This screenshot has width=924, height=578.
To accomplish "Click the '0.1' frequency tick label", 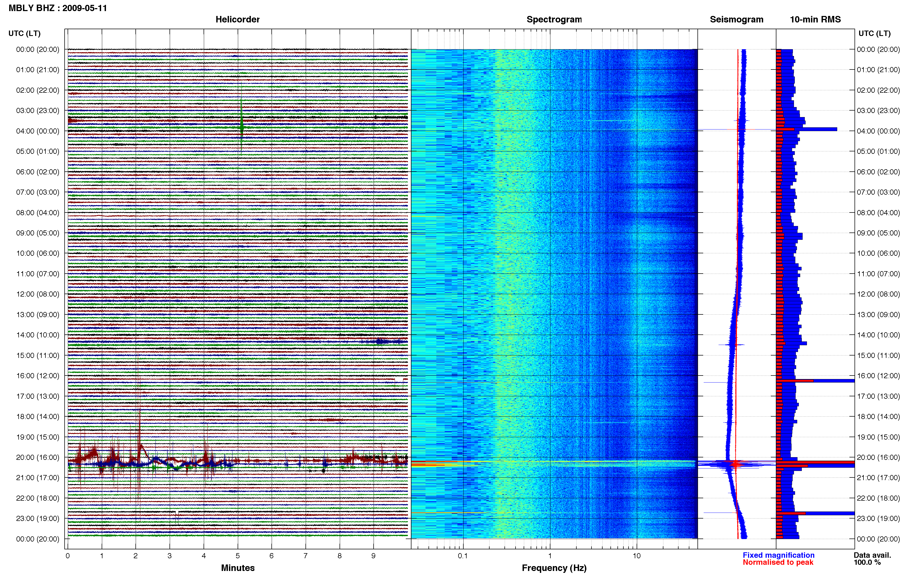I will tap(463, 556).
